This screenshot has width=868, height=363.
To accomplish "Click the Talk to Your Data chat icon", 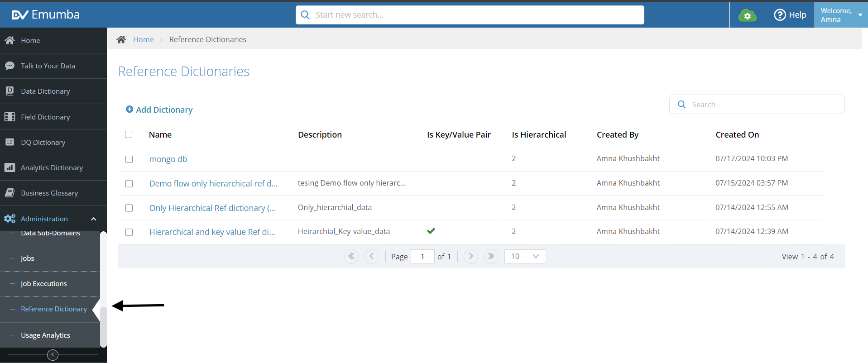I will click(x=10, y=66).
